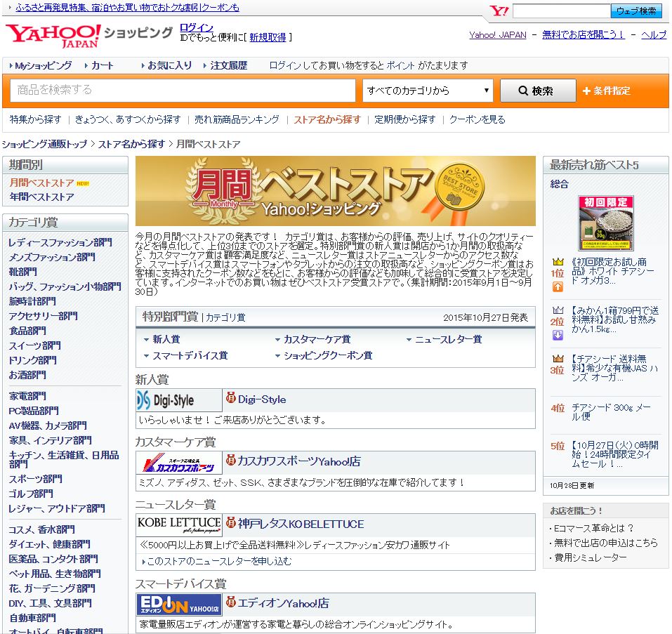Viewport: 672px width, 634px height.
Task: Click ショッピング通販トップ breadcrumb link
Action: 44,145
